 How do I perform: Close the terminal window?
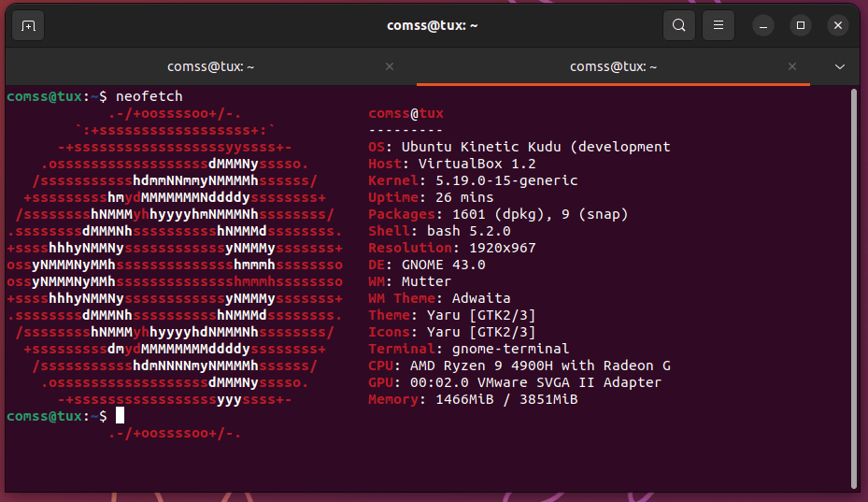pos(837,25)
